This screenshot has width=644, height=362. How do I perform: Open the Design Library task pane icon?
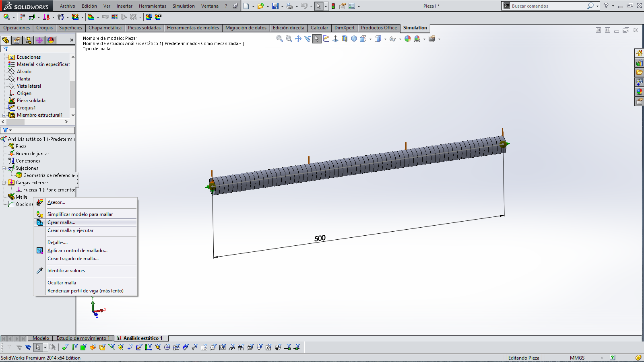click(639, 63)
